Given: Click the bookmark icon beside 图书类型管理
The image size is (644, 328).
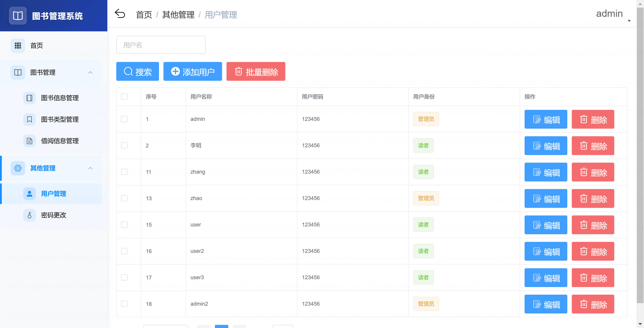Looking at the screenshot, I should point(30,119).
